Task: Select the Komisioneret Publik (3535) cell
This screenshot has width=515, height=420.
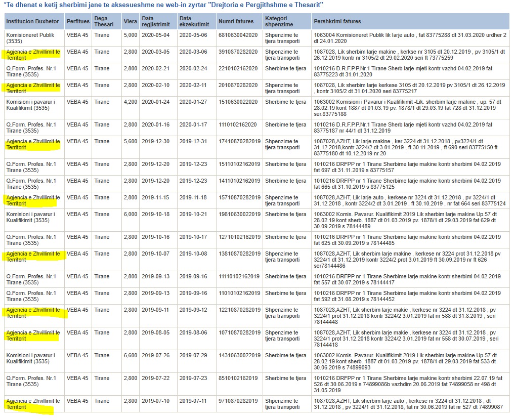Action: coord(30,38)
